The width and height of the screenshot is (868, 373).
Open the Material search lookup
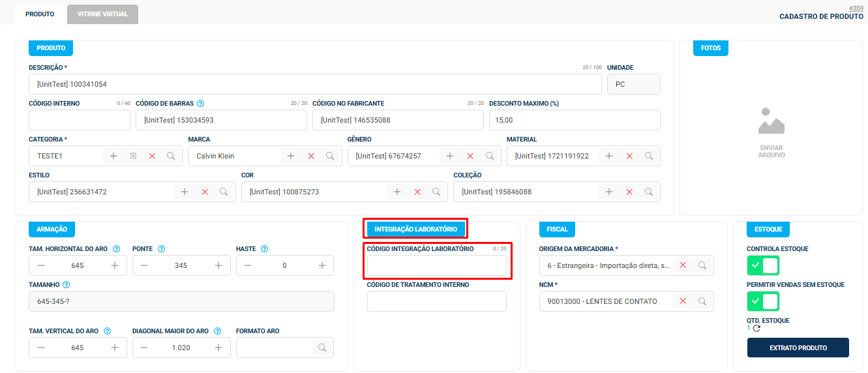[x=649, y=156]
